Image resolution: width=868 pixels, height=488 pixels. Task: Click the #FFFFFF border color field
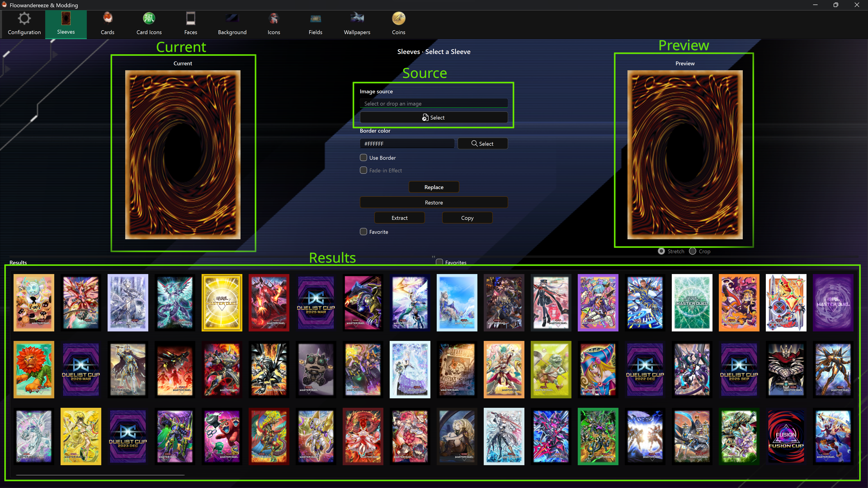coord(407,144)
